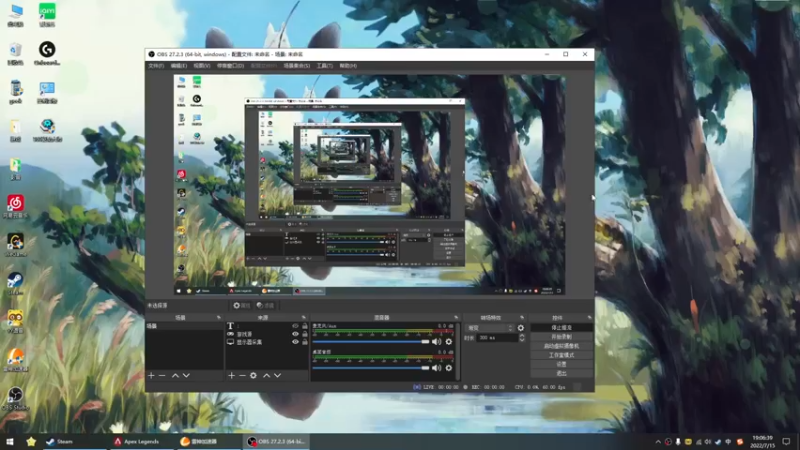Pop out the Scenes dock panel

point(219,317)
